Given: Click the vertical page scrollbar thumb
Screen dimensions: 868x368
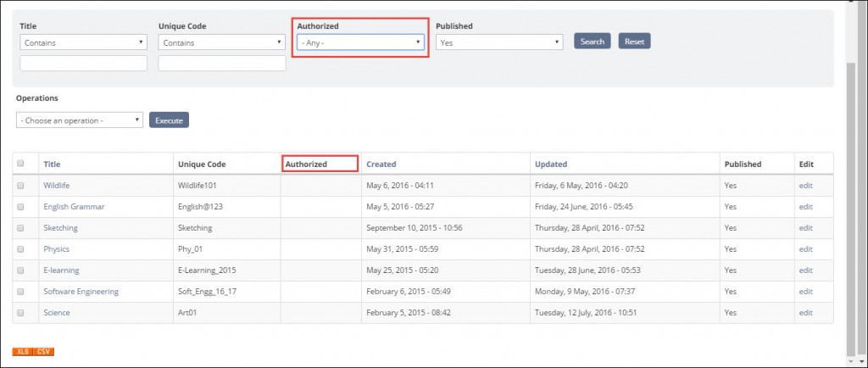Looking at the screenshot, I should [851, 210].
